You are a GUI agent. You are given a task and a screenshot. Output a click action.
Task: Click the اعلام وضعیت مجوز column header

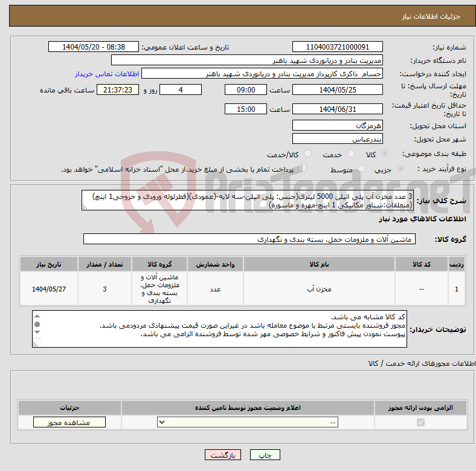pyautogui.click(x=248, y=408)
